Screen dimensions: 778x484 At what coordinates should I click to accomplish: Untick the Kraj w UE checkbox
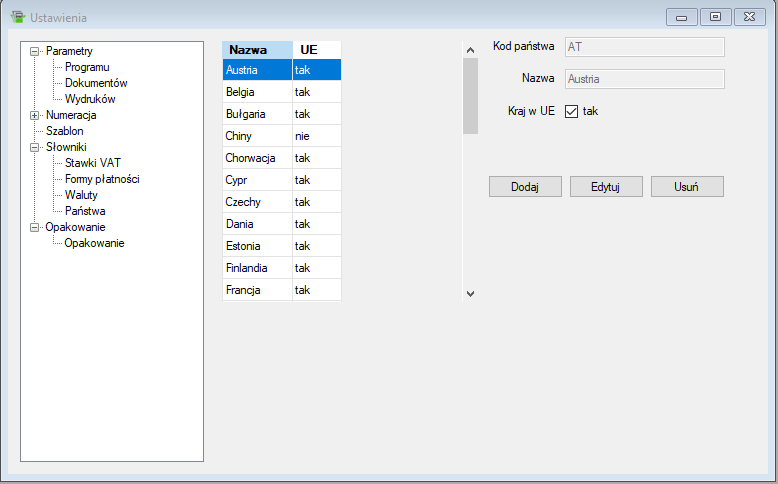click(572, 111)
